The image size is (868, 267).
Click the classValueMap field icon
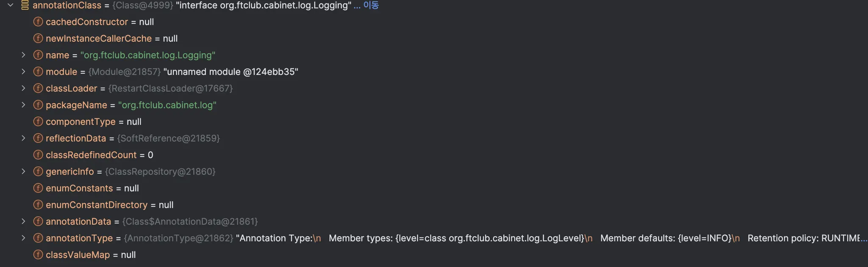[x=38, y=255]
